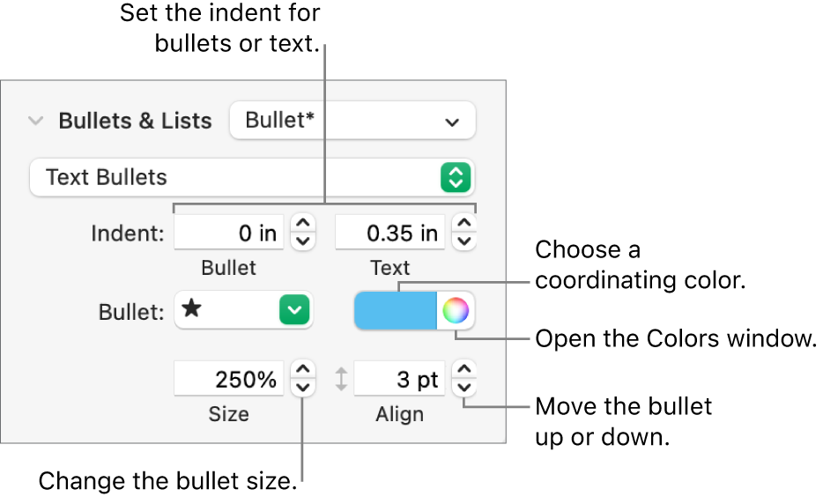The height and width of the screenshot is (504, 823).
Task: Decrease the text indent value
Action: coord(463,241)
